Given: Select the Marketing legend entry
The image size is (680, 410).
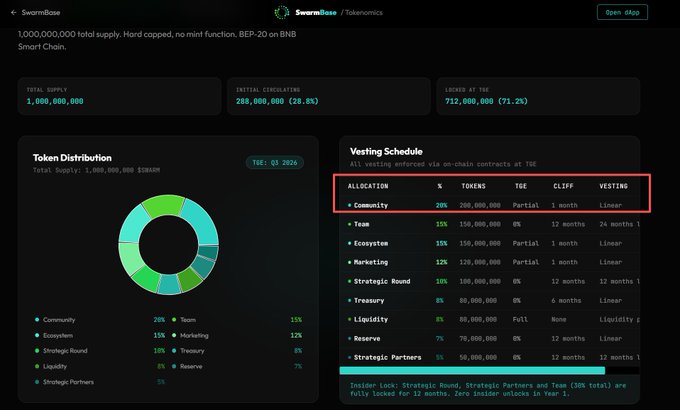Looking at the screenshot, I should point(237,335).
